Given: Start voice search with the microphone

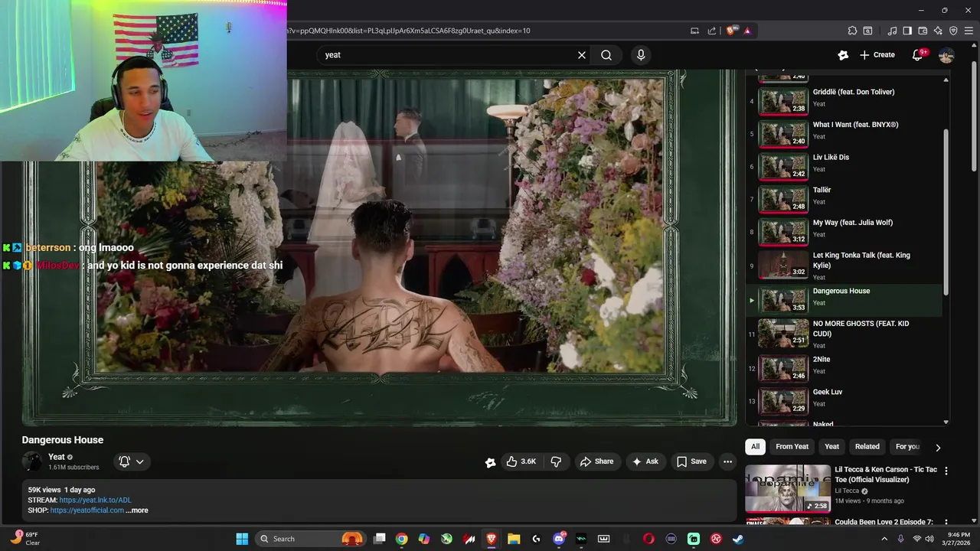Looking at the screenshot, I should pos(641,55).
